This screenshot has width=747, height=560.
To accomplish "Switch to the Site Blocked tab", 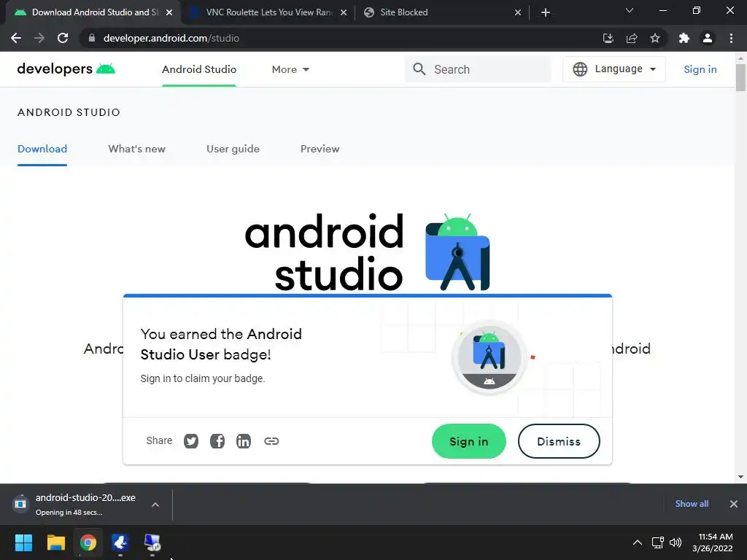I will tap(442, 12).
